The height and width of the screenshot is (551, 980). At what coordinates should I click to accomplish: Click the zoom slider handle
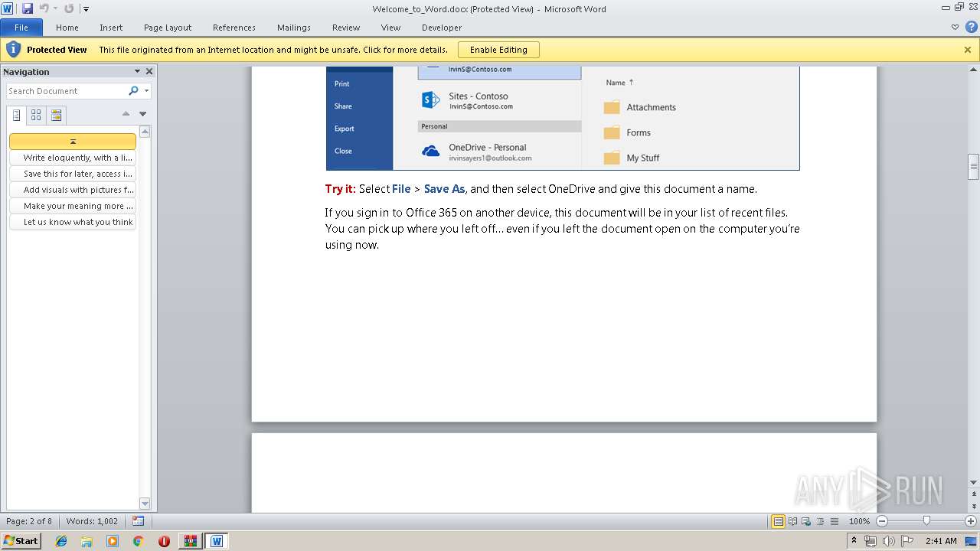point(926,521)
